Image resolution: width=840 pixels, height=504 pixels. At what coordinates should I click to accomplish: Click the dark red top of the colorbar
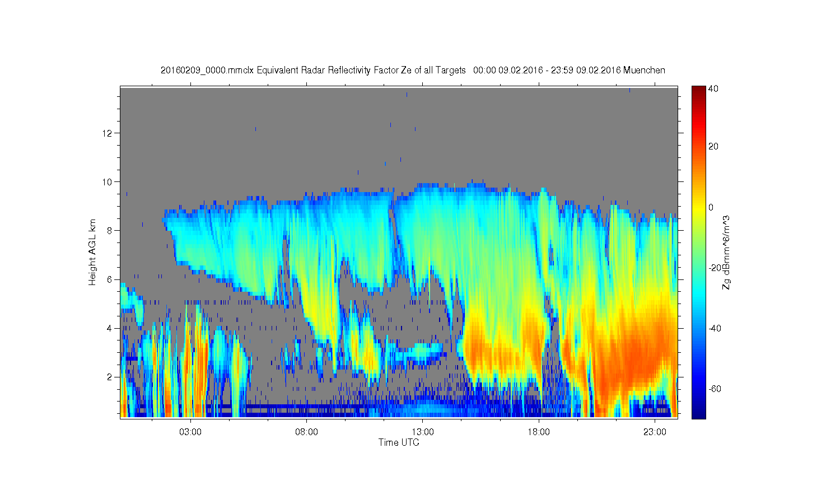pos(698,91)
